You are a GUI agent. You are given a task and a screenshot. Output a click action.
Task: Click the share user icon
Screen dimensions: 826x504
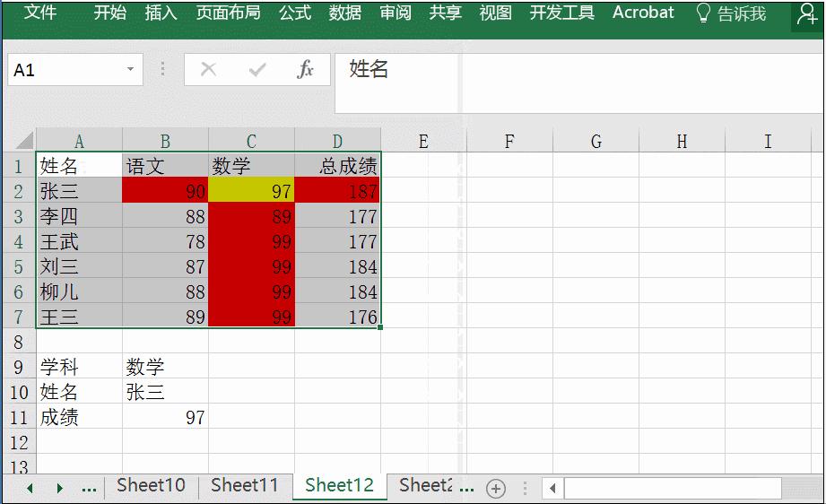tap(807, 14)
